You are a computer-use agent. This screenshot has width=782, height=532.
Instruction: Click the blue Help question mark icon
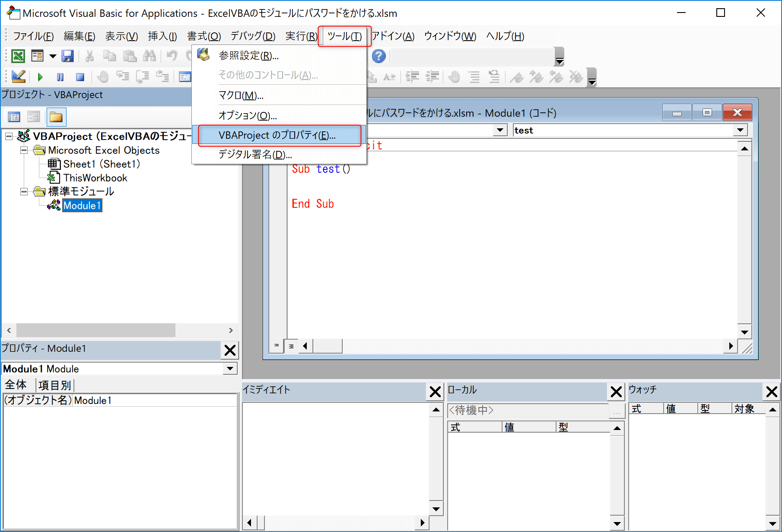pyautogui.click(x=378, y=56)
